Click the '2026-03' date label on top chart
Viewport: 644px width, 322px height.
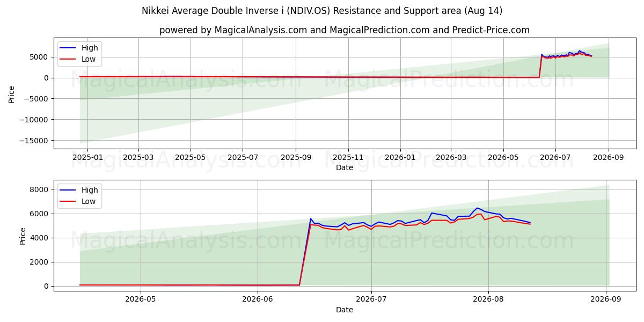pos(451,157)
